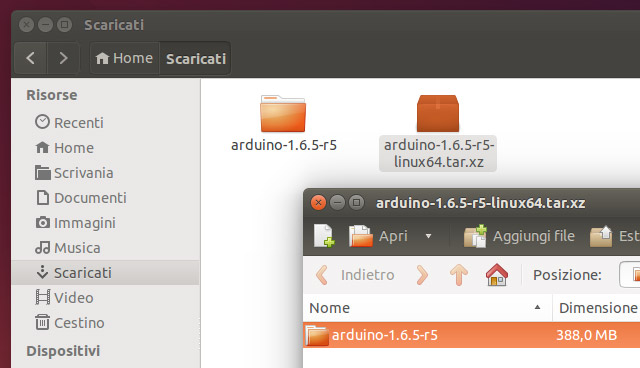Viewport: 640px width, 368px height.
Task: Close the Scaricati file manager window
Action: 27,25
